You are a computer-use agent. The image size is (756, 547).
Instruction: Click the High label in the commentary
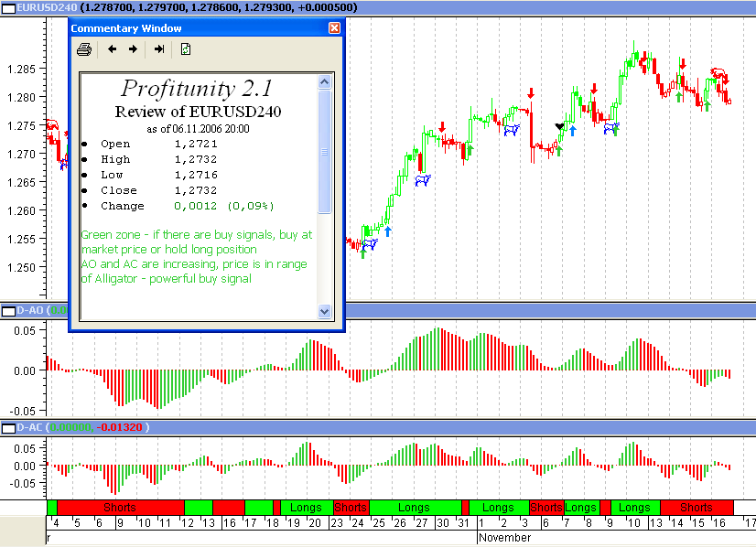(x=115, y=159)
